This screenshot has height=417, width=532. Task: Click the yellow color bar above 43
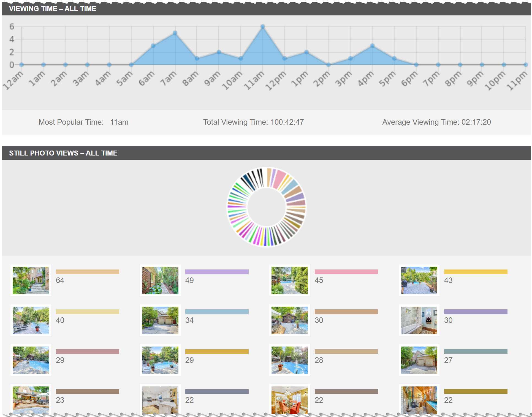(476, 272)
